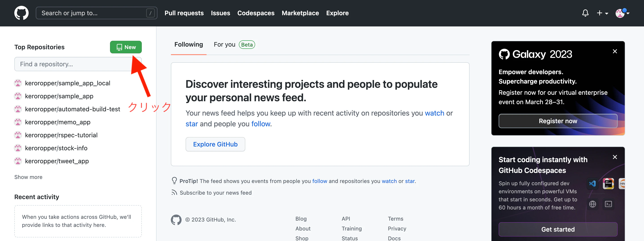Navigate to Codespaces
Screen dimensions: 644x241
[x=256, y=13]
